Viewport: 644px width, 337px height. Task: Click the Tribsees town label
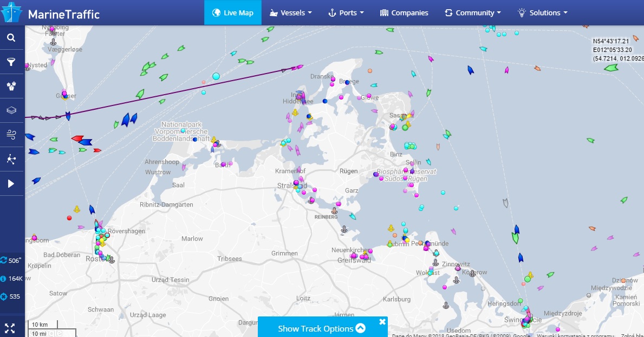(x=230, y=259)
